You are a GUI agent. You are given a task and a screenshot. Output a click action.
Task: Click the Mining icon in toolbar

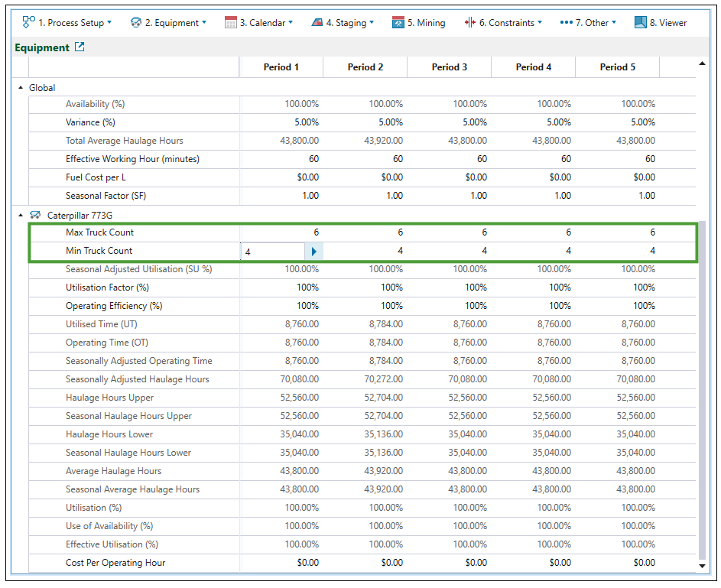point(398,22)
